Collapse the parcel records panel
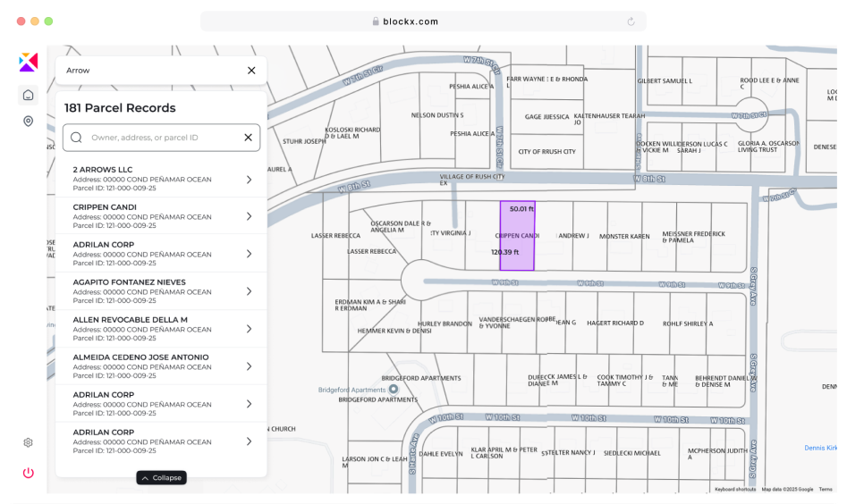 coord(161,478)
